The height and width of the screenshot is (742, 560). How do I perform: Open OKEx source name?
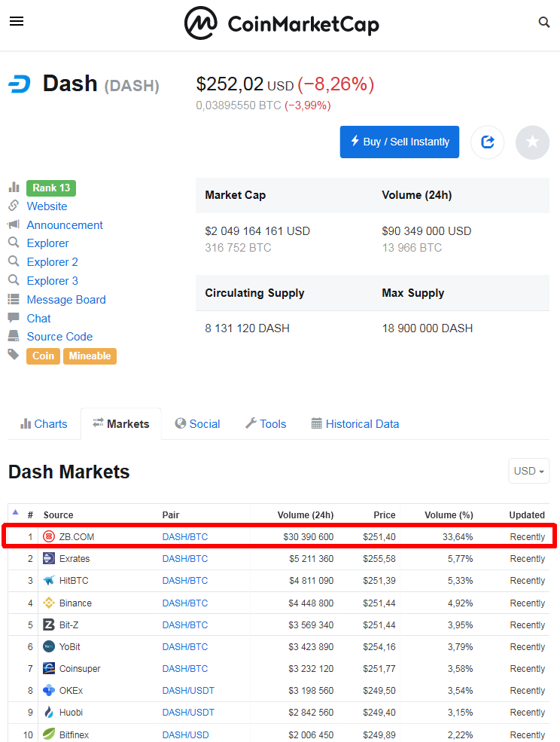coord(71,691)
